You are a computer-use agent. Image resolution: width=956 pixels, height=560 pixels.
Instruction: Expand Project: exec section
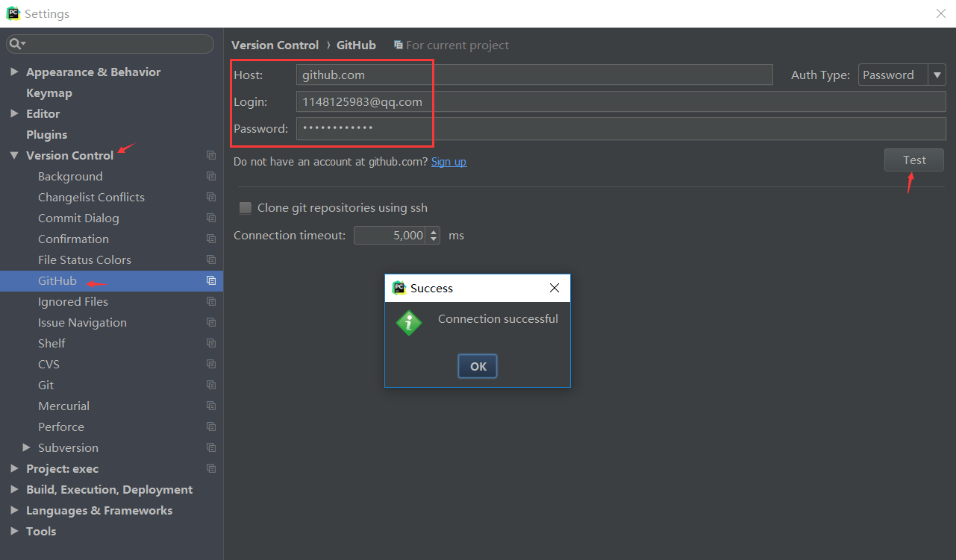point(14,469)
